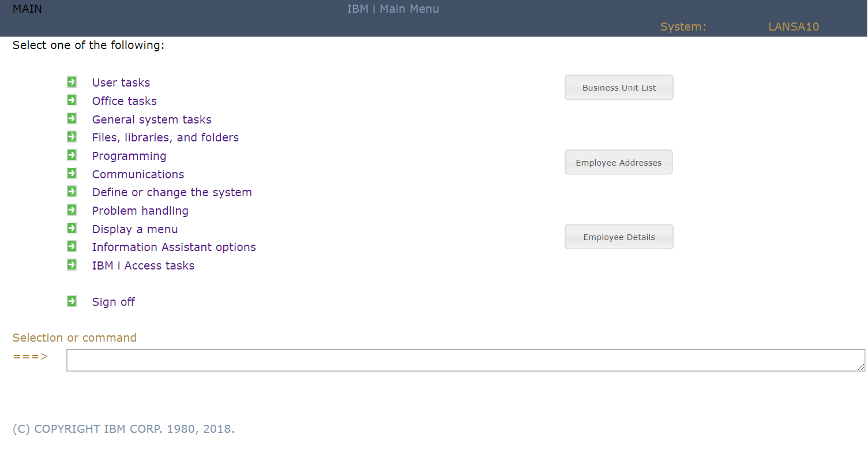The image size is (868, 464).
Task: Select the Office tasks text link
Action: [x=124, y=101]
